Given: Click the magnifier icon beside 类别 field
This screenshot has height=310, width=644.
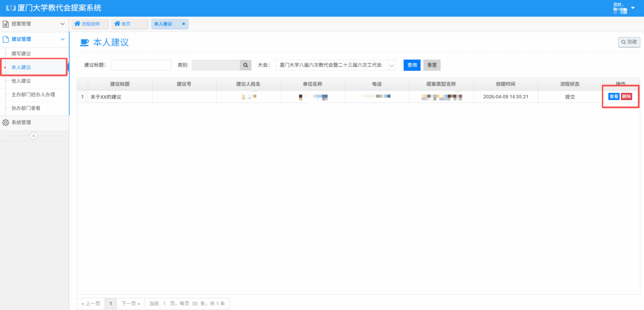Looking at the screenshot, I should point(246,65).
